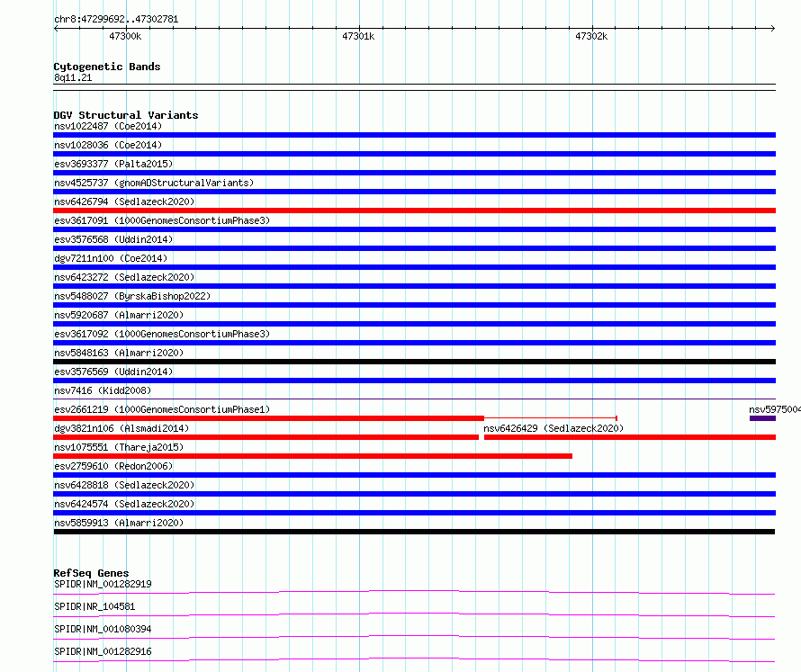Viewport: 801px width, 672px height.
Task: Click the esv3576569 (Uddin2014) label
Action: click(113, 372)
